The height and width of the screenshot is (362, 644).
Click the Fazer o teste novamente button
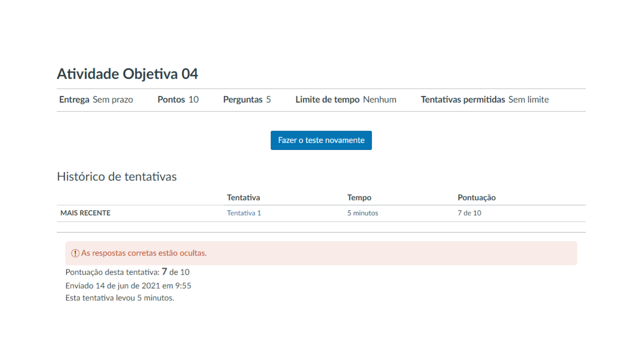(x=321, y=140)
